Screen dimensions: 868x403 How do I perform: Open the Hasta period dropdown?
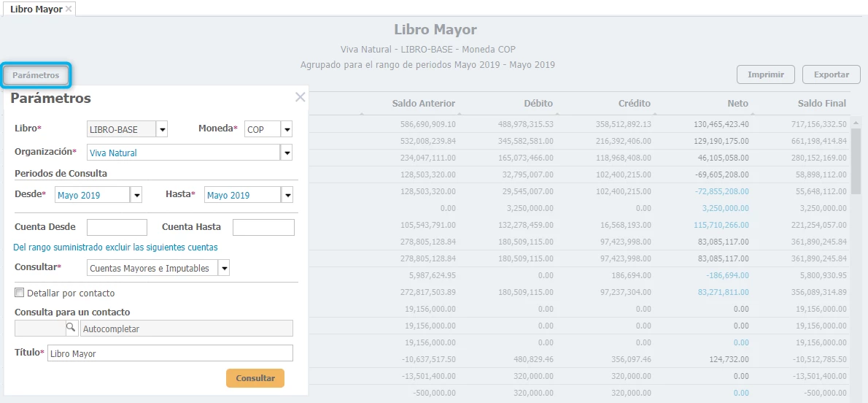coord(287,195)
